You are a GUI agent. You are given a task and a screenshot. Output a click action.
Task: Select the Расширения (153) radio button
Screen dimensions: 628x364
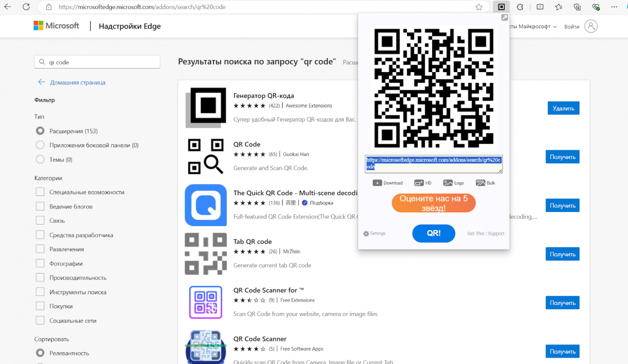(40, 131)
